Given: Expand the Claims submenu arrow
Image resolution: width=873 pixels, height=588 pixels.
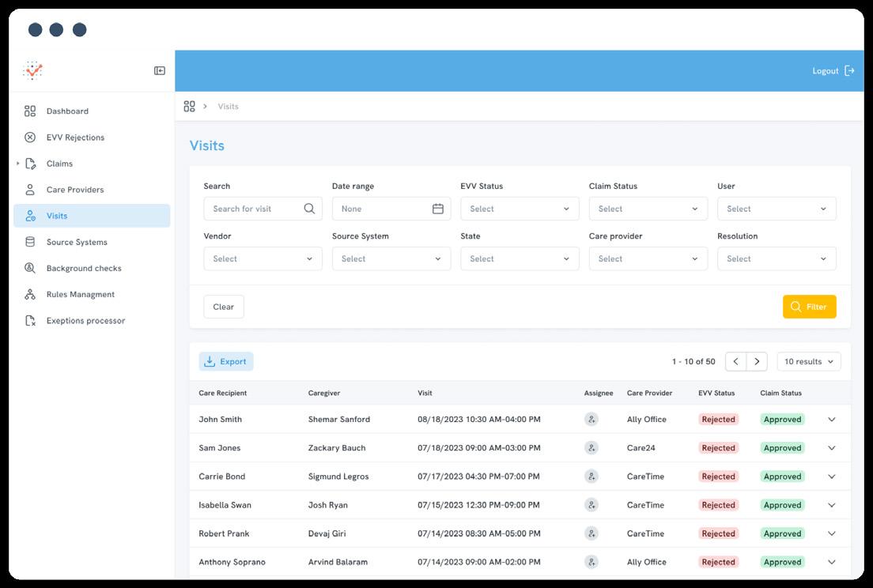Looking at the screenshot, I should click(18, 164).
